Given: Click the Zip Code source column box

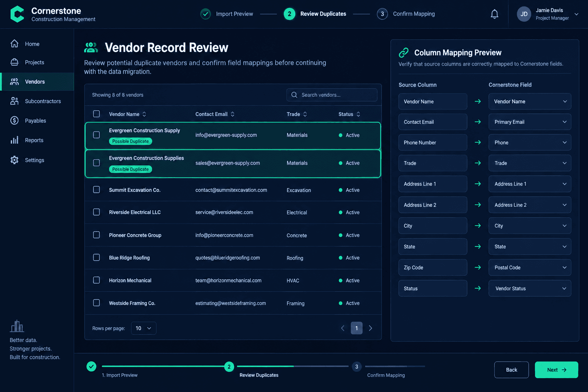Looking at the screenshot, I should point(433,267).
